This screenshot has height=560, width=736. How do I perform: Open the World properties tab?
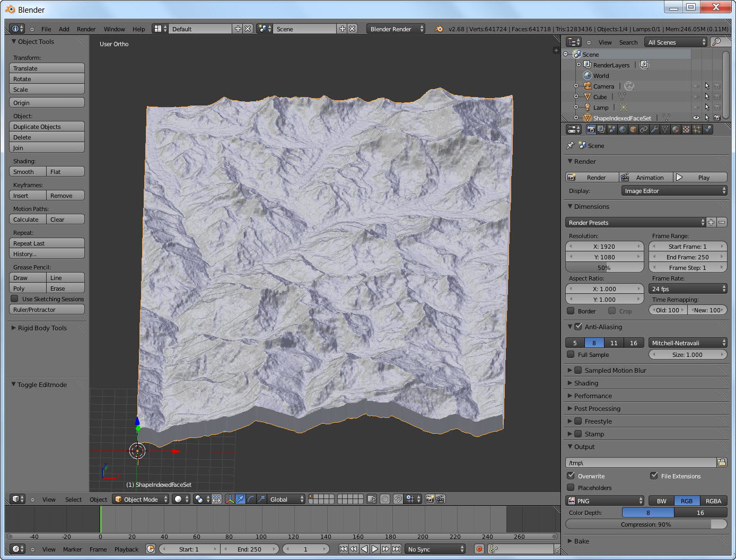coord(623,129)
